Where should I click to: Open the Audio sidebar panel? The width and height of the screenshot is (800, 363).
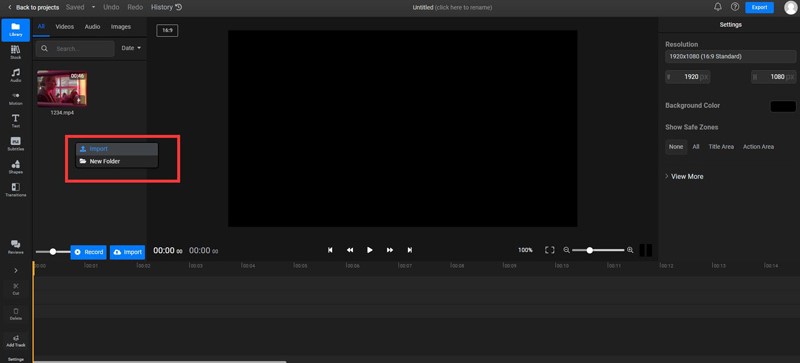coord(15,75)
